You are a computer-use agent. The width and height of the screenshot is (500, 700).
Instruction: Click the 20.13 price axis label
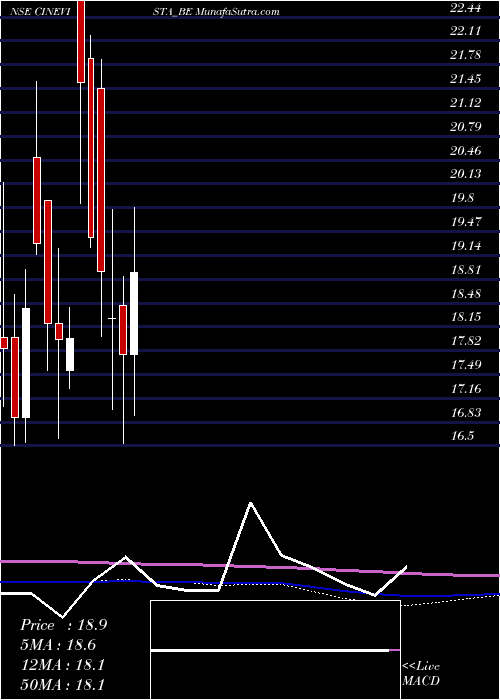point(466,174)
